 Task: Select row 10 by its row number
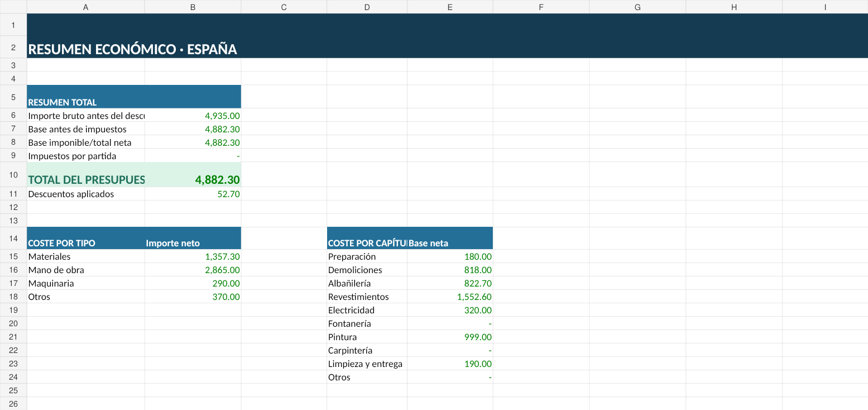13,175
